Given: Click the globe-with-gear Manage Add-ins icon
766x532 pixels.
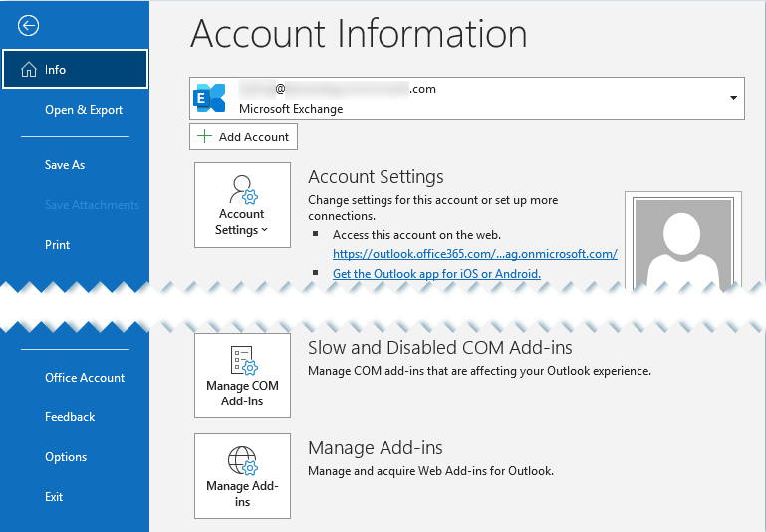Looking at the screenshot, I should tap(243, 460).
